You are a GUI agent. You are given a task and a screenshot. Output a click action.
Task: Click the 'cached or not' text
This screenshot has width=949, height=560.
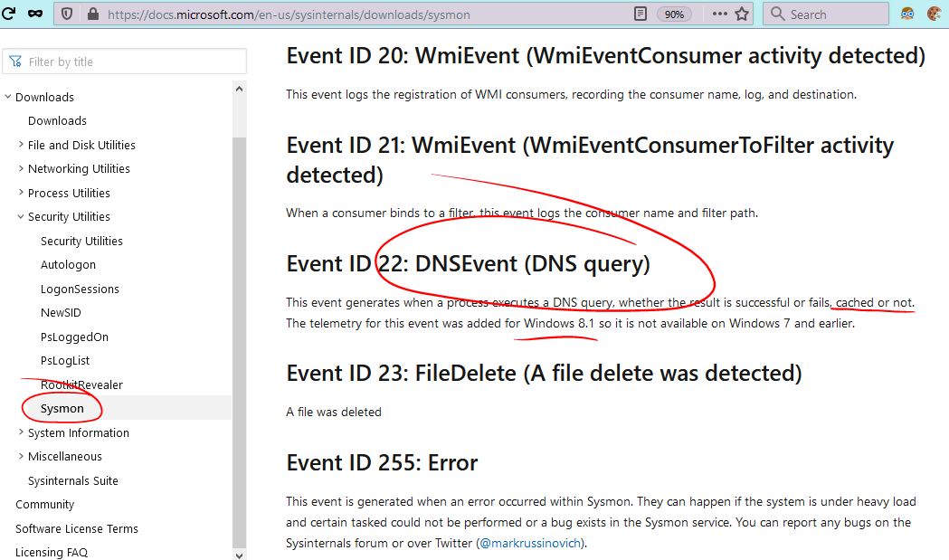click(874, 302)
